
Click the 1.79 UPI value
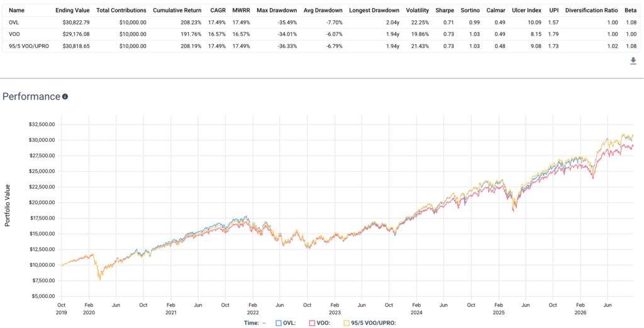[x=553, y=35]
